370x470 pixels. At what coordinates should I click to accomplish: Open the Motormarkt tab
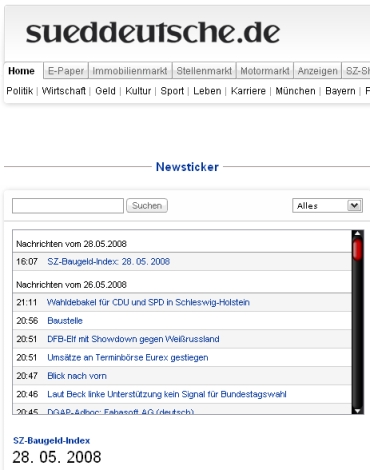point(265,71)
